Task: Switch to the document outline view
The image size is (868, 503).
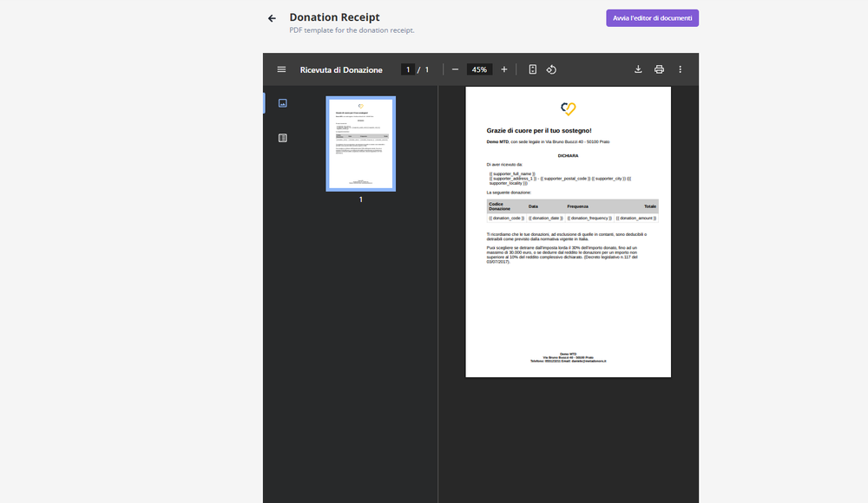Action: 282,138
